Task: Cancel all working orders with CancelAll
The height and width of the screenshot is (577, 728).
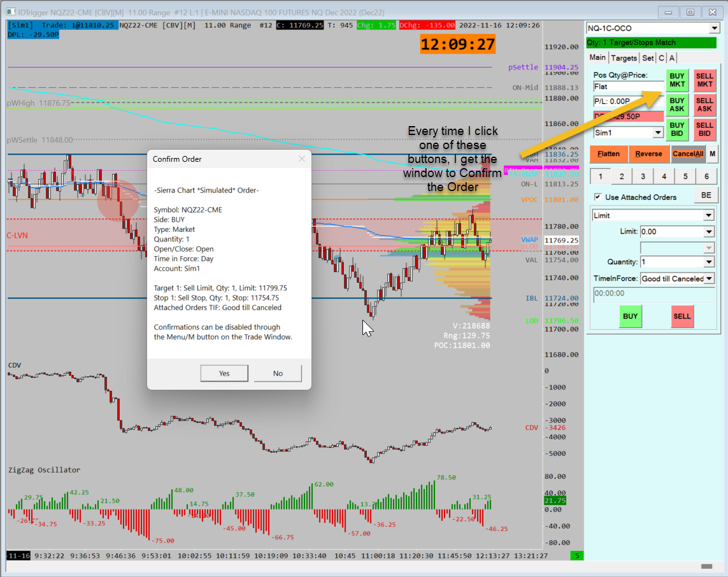Action: click(688, 154)
